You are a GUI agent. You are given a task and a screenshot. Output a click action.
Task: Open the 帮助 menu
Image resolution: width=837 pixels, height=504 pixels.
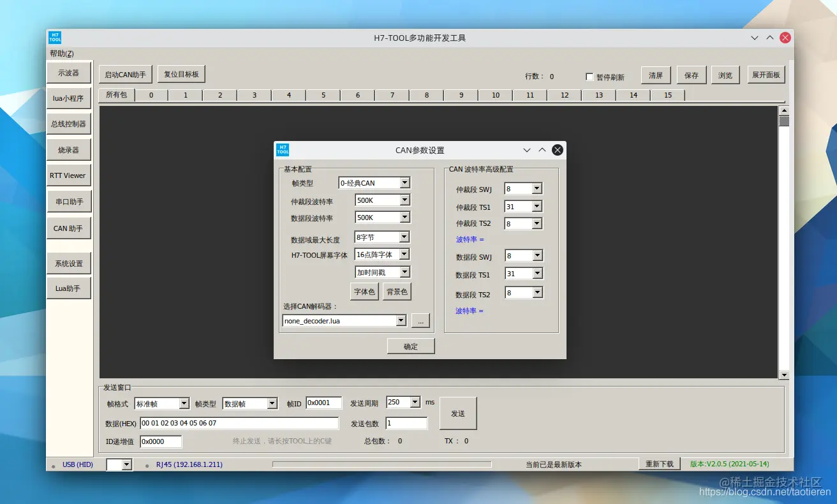pos(62,54)
